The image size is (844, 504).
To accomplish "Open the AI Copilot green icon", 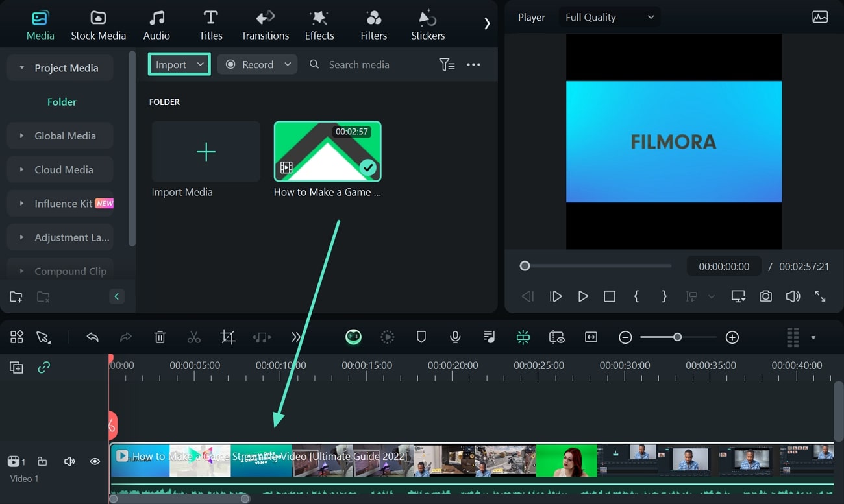I will [353, 337].
